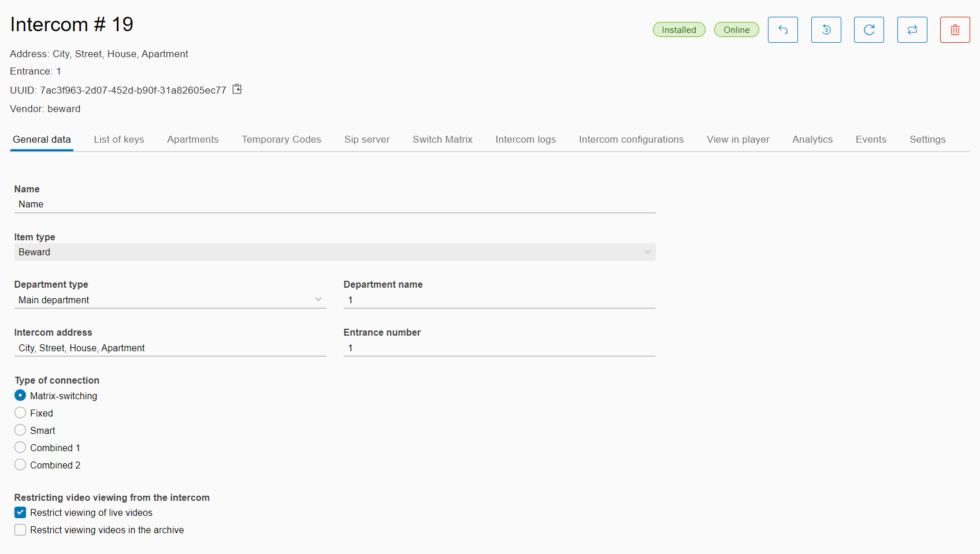Enable Restrict viewing videos in the archive

coord(20,530)
